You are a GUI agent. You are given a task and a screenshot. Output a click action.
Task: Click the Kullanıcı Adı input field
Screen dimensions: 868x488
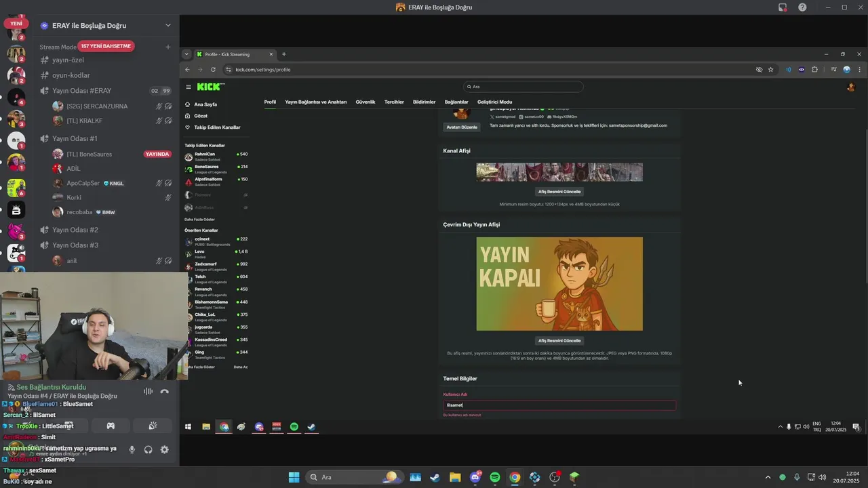[559, 405]
